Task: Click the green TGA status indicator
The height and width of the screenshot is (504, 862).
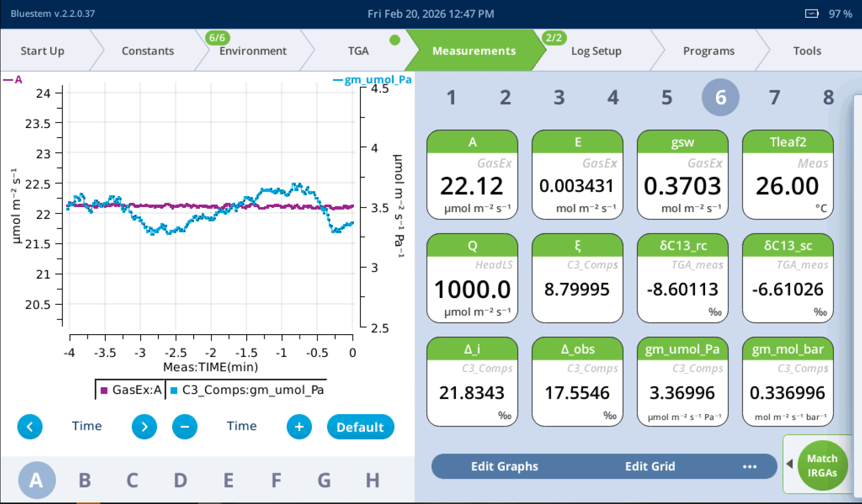Action: coord(395,40)
